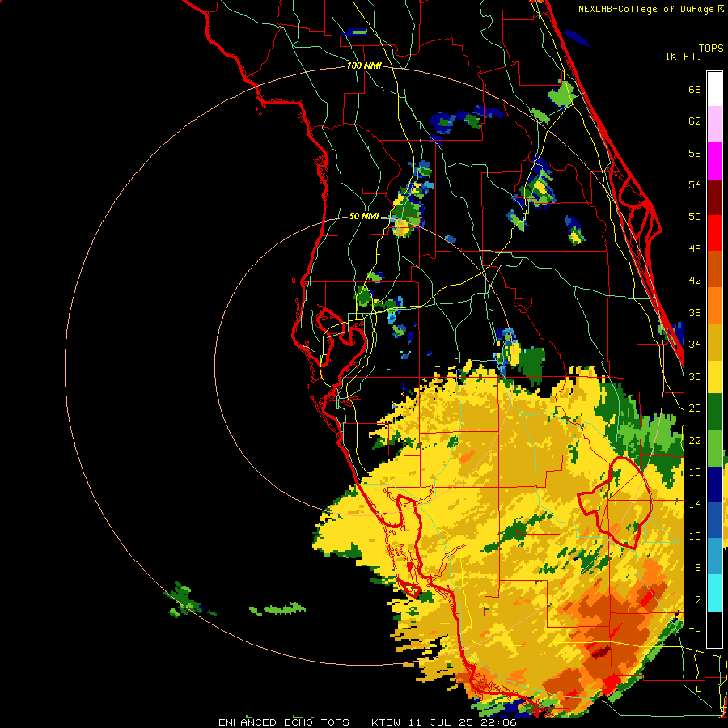Click the legend label 42
728x728 pixels.
point(695,280)
